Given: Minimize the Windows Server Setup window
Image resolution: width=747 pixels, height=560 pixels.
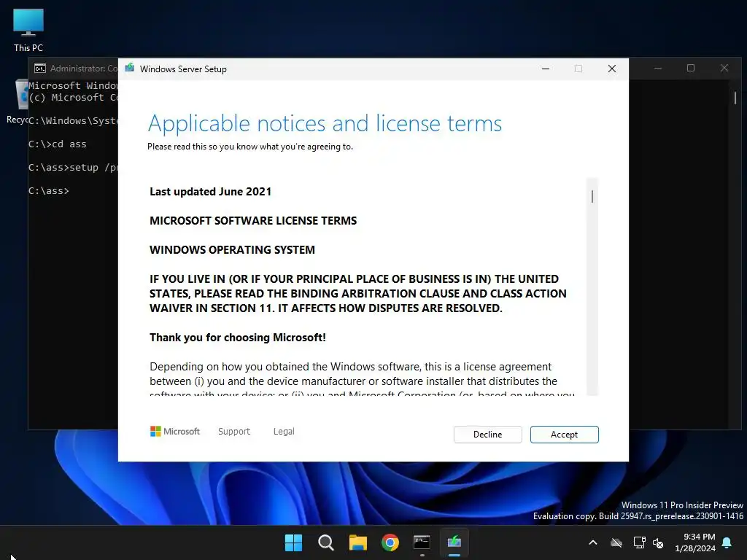Looking at the screenshot, I should (546, 69).
